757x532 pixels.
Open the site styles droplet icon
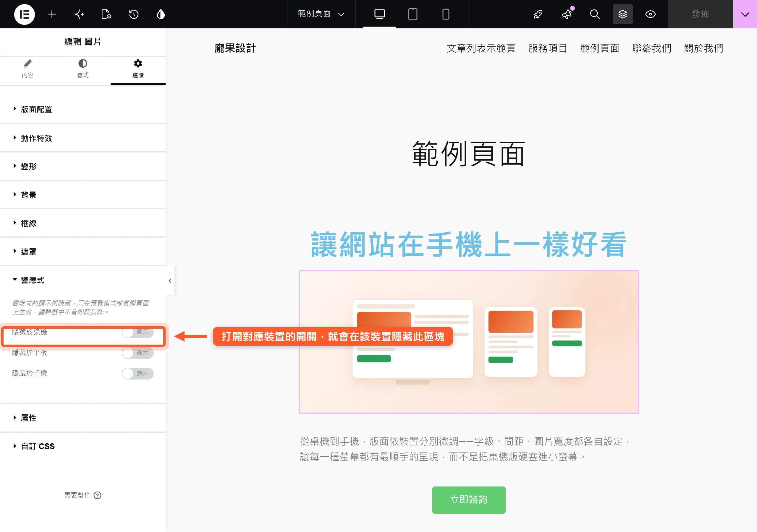161,14
